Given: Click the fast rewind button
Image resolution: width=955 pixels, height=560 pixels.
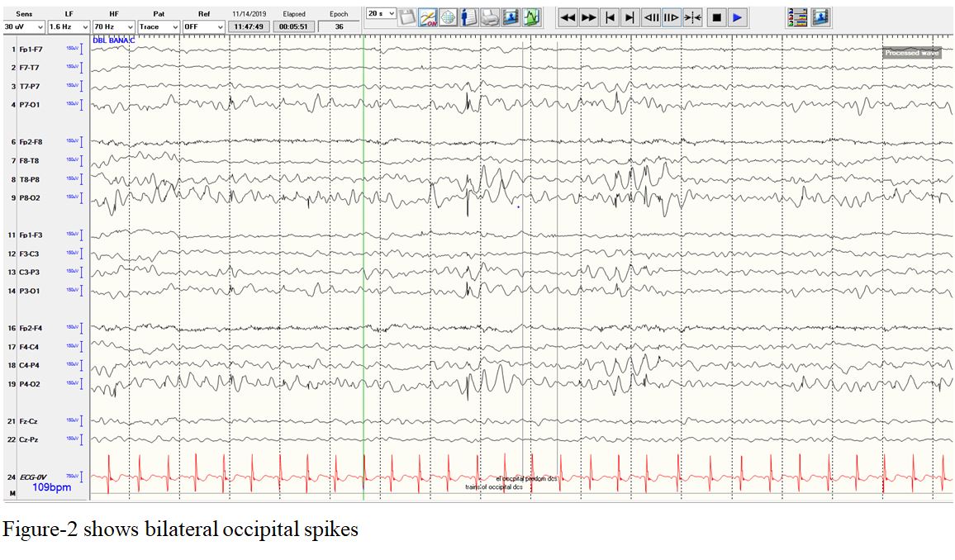Looking at the screenshot, I should point(568,17).
